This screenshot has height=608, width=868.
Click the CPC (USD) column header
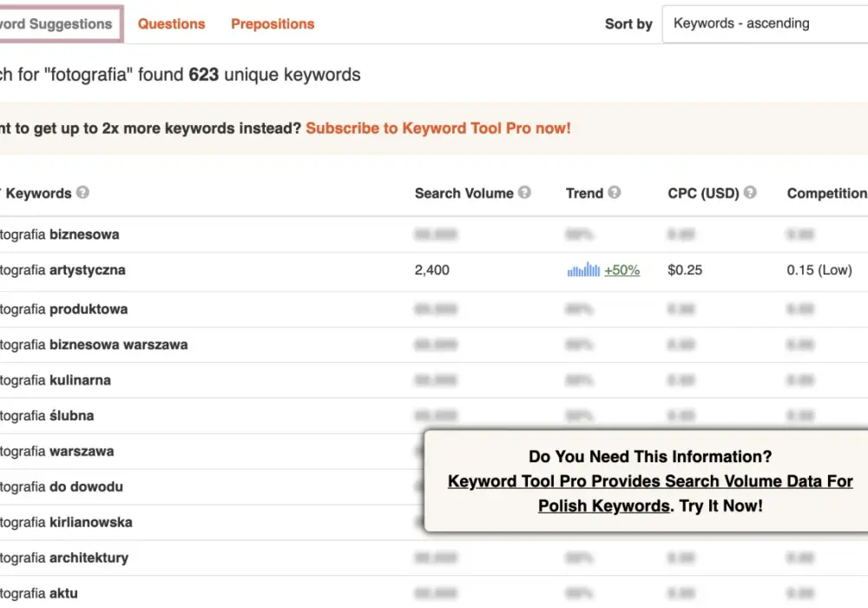click(703, 193)
